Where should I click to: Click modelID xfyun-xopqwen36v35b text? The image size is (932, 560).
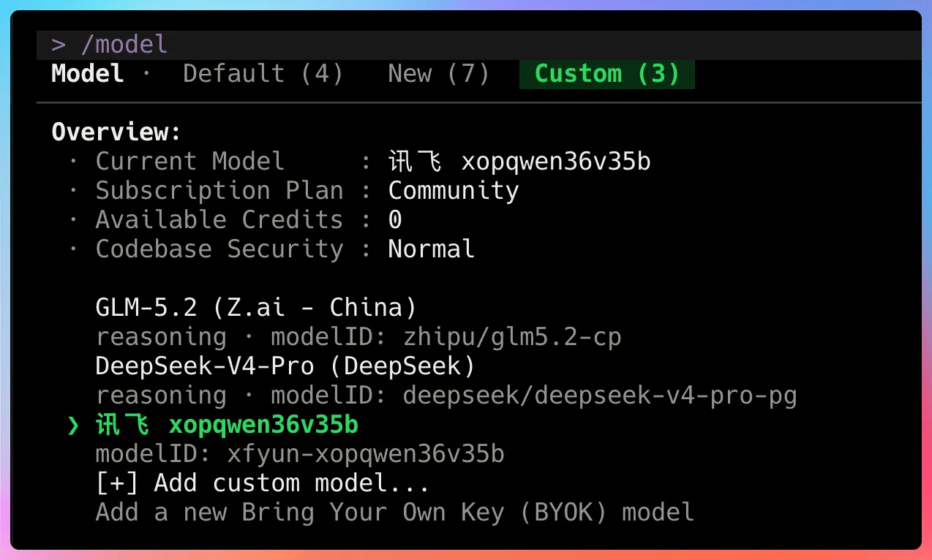[300, 454]
